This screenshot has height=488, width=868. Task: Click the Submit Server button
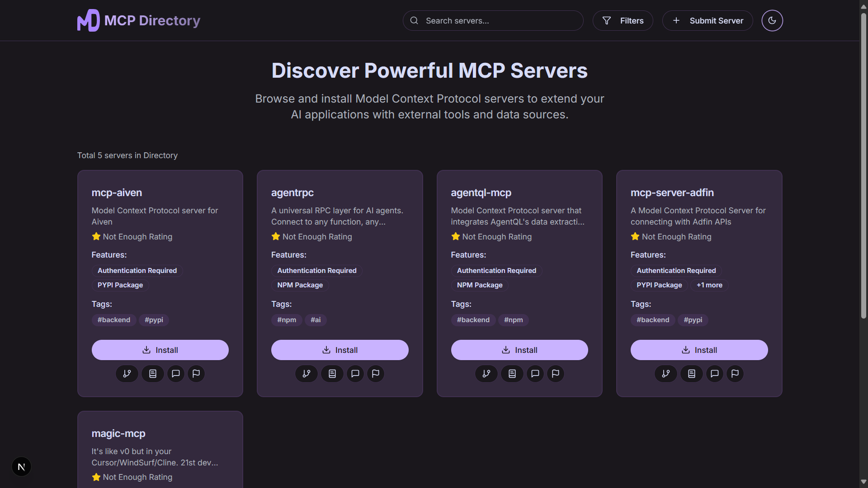click(x=707, y=20)
